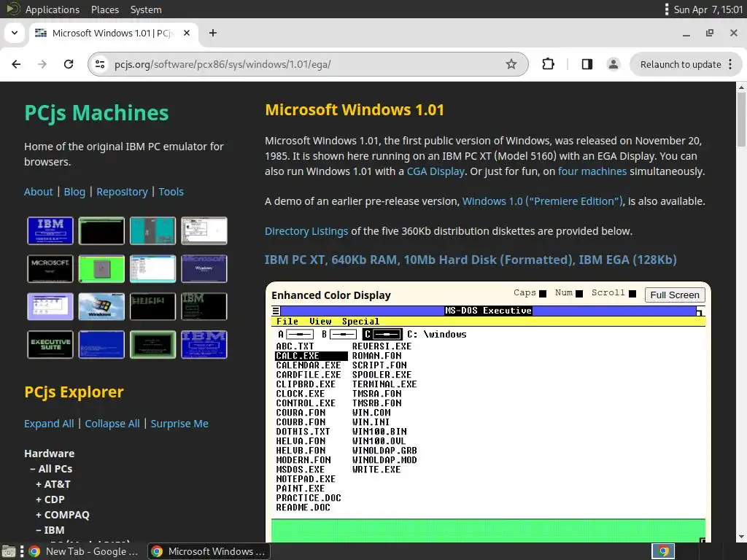Viewport: 747px width, 560px height.
Task: Select drive B icon
Action: 338,334
